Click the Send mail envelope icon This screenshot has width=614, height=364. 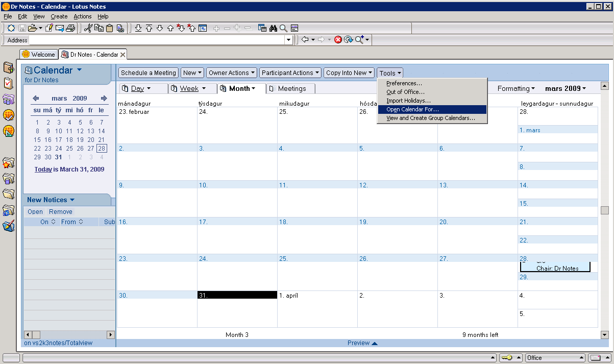[x=60, y=28]
